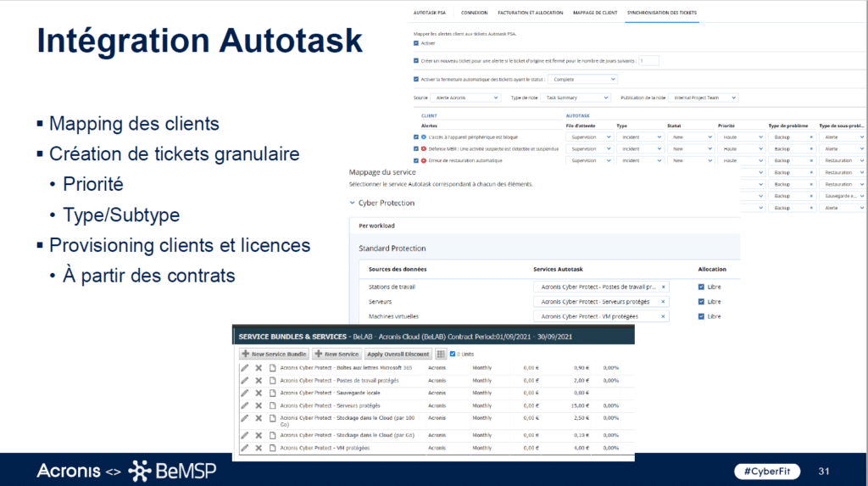868x486 pixels.
Task: Open the document icon for Postes de travail protégés
Action: (x=272, y=381)
